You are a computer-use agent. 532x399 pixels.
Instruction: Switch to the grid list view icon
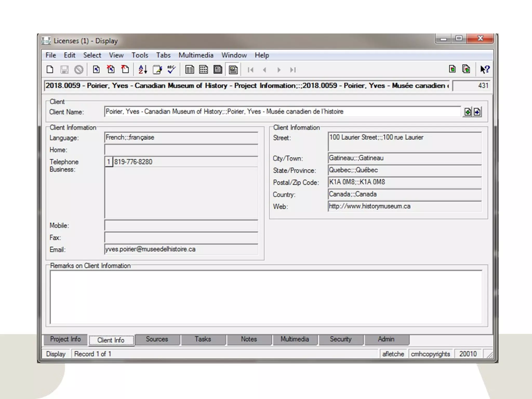[x=203, y=70]
